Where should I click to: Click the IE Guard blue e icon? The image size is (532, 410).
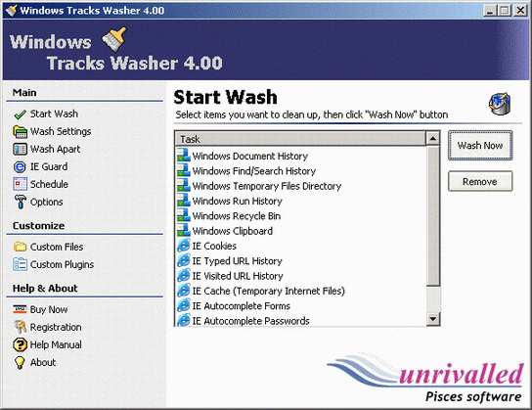[x=20, y=166]
